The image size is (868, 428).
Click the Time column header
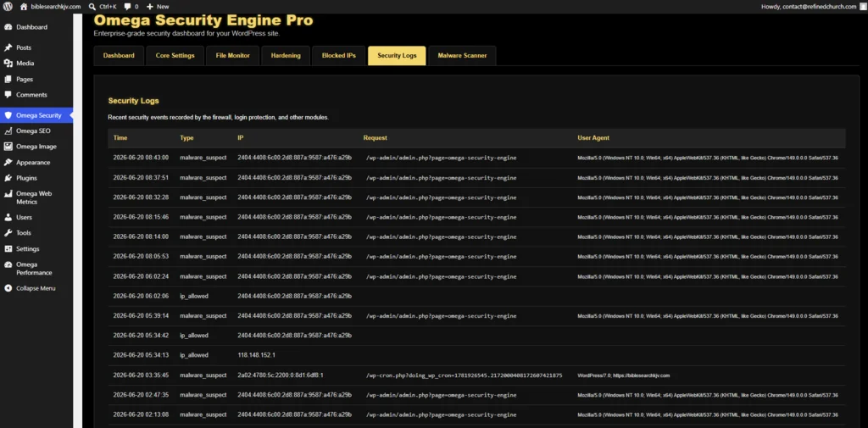[x=120, y=138]
